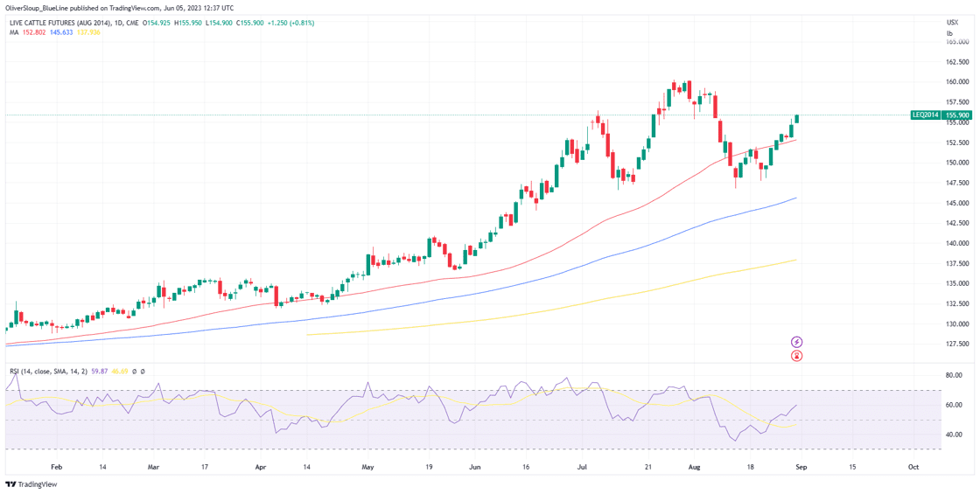980x494 pixels.
Task: Click the open value O154.925
Action: point(157,23)
